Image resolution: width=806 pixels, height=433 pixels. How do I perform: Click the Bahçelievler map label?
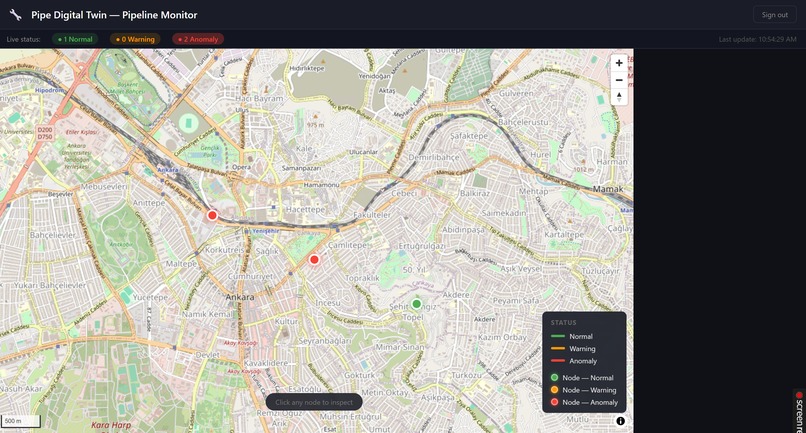[52, 235]
